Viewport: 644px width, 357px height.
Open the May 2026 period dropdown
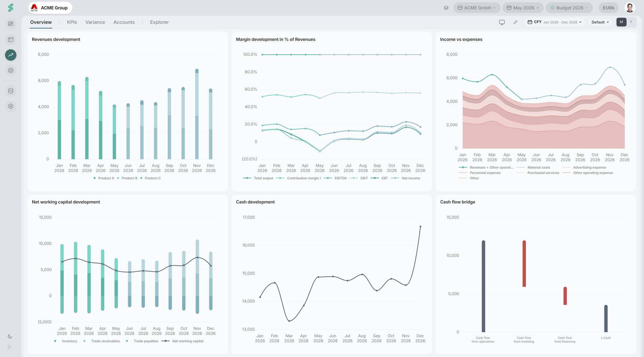coord(523,8)
